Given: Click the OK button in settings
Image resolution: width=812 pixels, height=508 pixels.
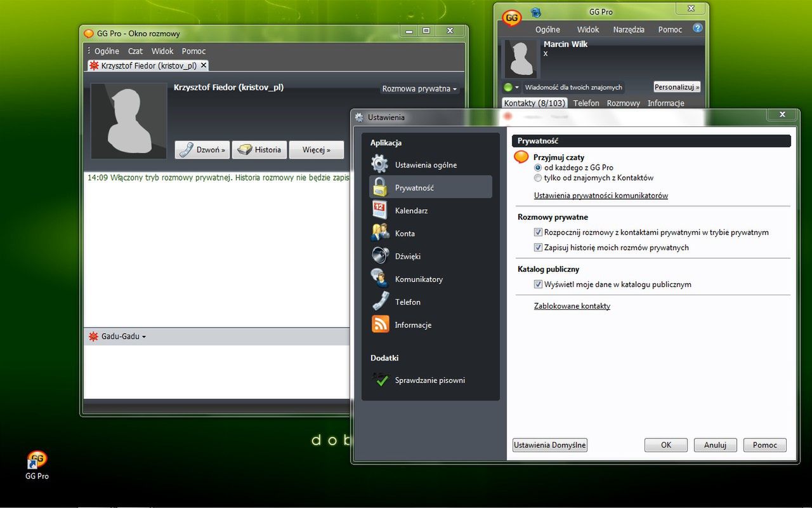Looking at the screenshot, I should click(x=666, y=445).
